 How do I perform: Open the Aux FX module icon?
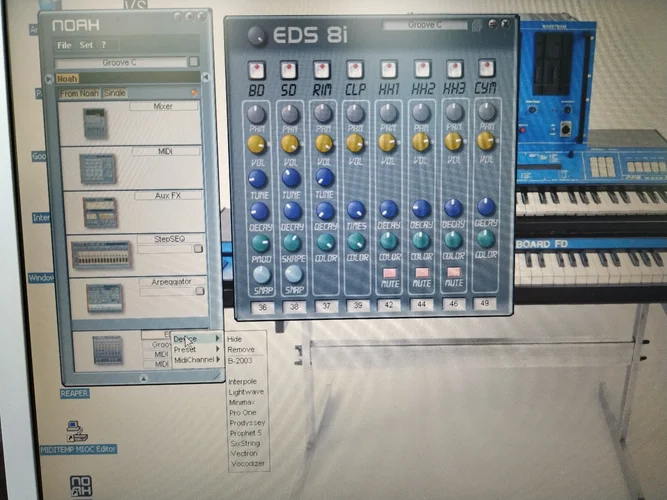100,212
